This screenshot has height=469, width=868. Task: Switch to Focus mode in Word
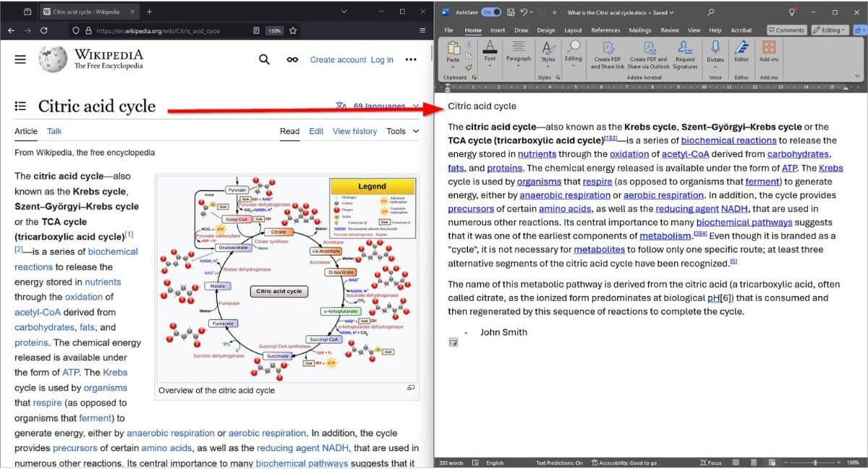pyautogui.click(x=711, y=462)
